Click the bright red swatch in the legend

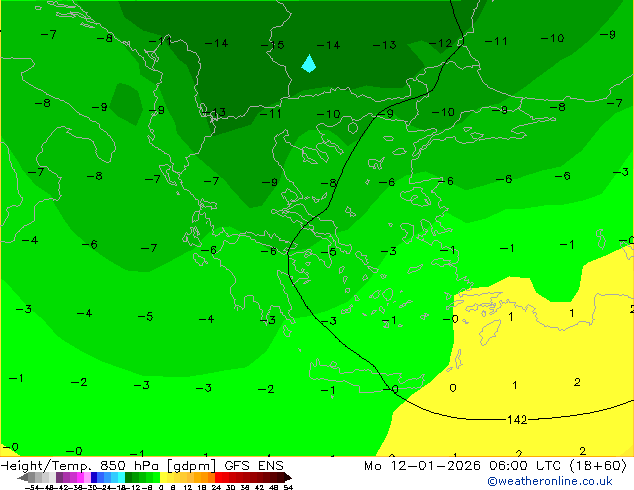[219, 477]
